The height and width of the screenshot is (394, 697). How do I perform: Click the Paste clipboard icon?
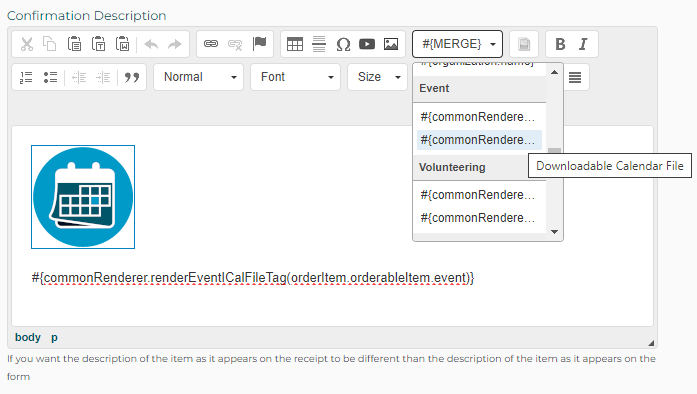(x=74, y=44)
